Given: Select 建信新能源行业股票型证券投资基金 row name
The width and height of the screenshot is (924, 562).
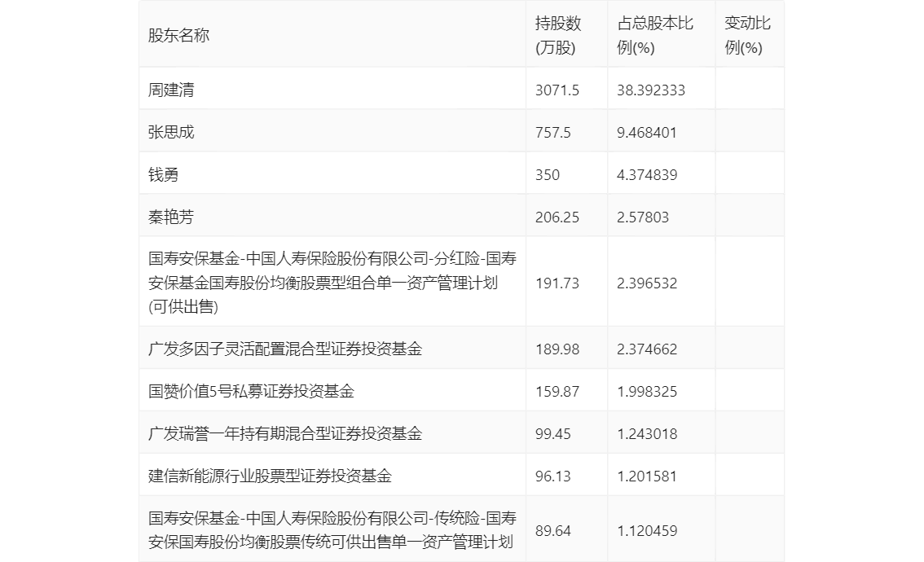Looking at the screenshot, I should click(270, 476).
